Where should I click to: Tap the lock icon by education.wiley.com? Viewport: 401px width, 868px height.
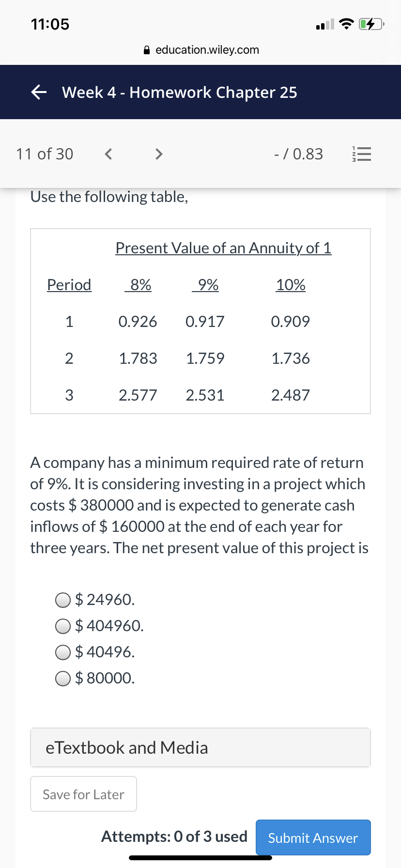coord(147,50)
